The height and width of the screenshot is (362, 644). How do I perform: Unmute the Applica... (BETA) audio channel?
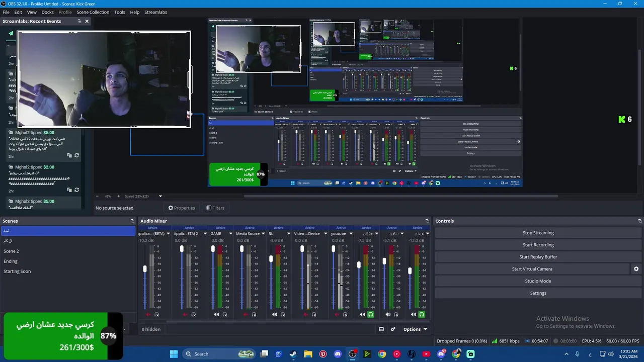[148, 315]
